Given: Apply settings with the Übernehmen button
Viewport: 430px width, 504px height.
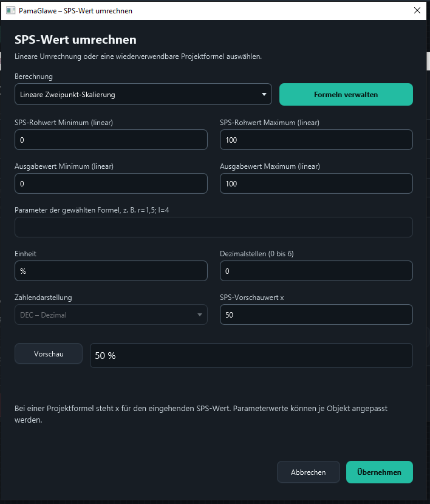Looking at the screenshot, I should pos(379,472).
